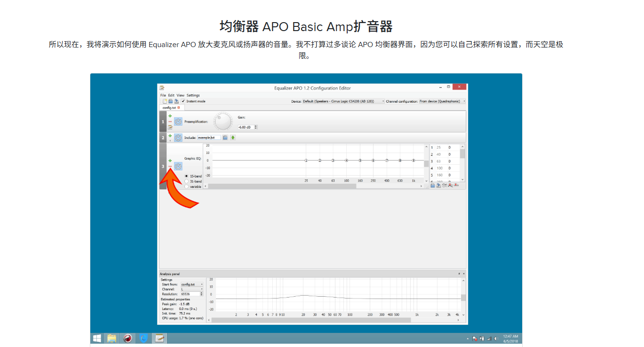Open the File menu
Viewport: 644px width, 347px height.
[163, 95]
